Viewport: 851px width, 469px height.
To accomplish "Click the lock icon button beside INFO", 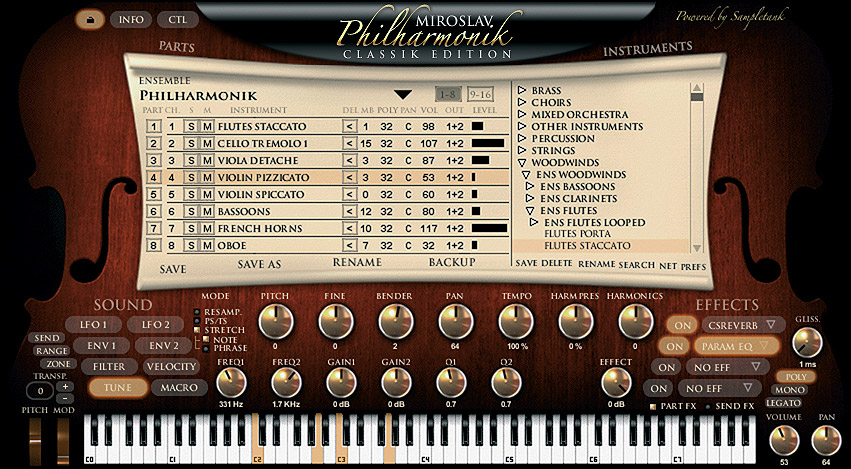I will pyautogui.click(x=90, y=20).
